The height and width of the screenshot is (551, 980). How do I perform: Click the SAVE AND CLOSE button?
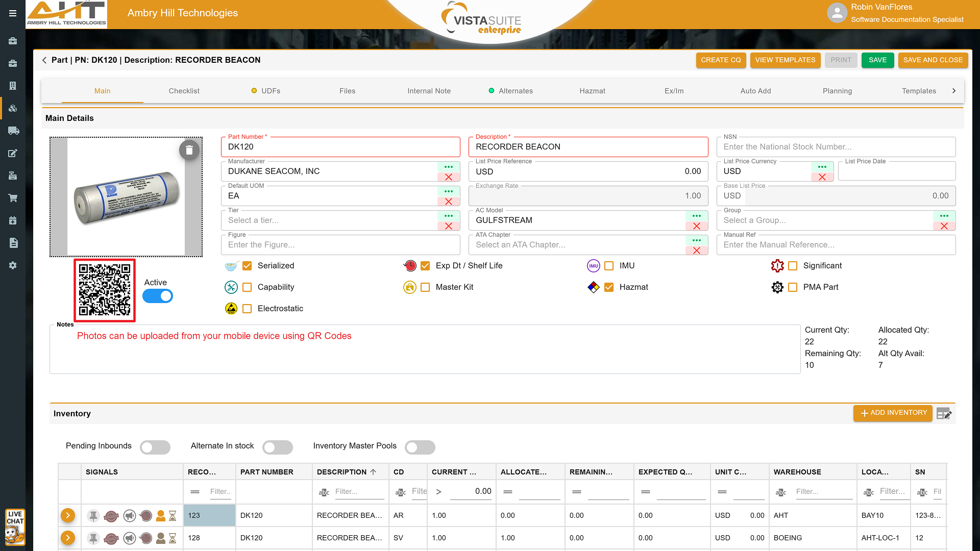[x=933, y=60]
